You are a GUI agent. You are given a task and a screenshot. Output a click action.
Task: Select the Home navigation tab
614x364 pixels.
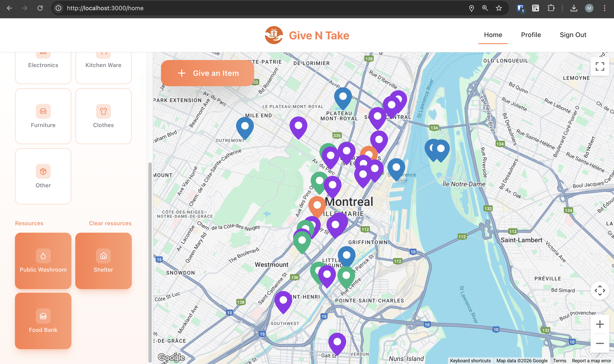(493, 35)
